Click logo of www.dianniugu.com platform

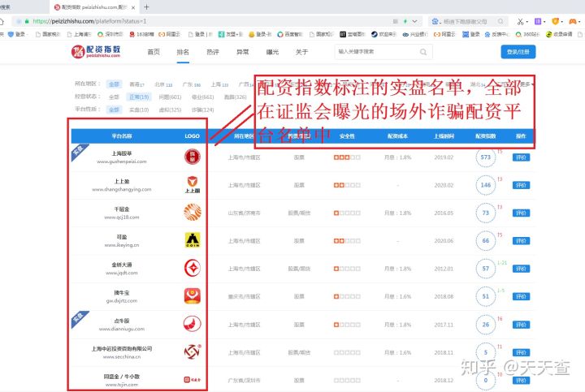tap(193, 324)
